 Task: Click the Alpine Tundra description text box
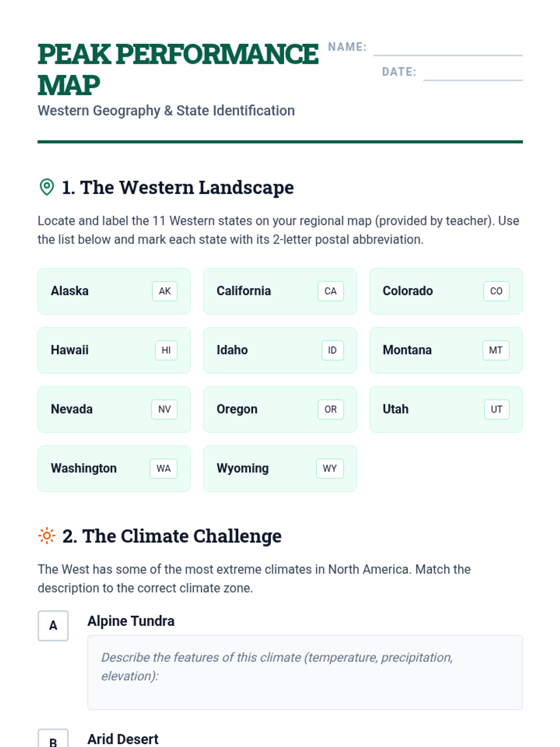(x=305, y=672)
